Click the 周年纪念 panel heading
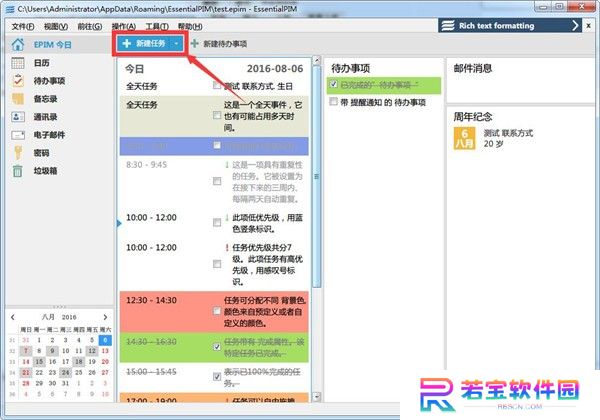Viewport: 600px width, 420px height. tap(473, 117)
